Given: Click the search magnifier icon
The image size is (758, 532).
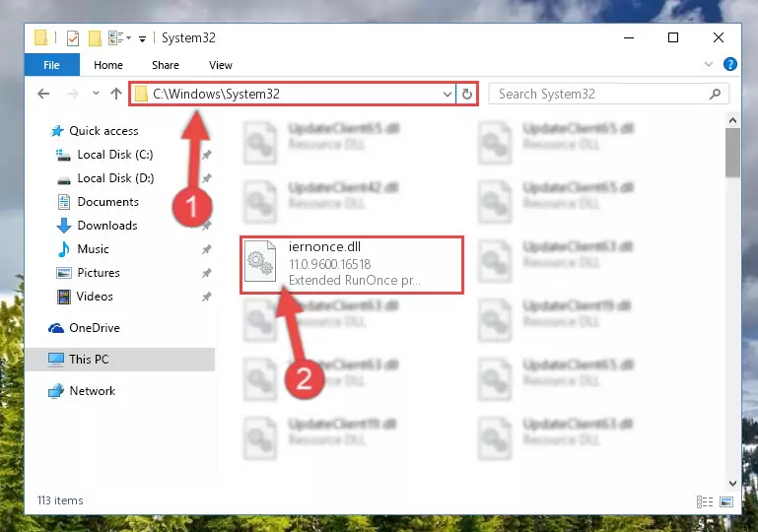Looking at the screenshot, I should tap(715, 94).
